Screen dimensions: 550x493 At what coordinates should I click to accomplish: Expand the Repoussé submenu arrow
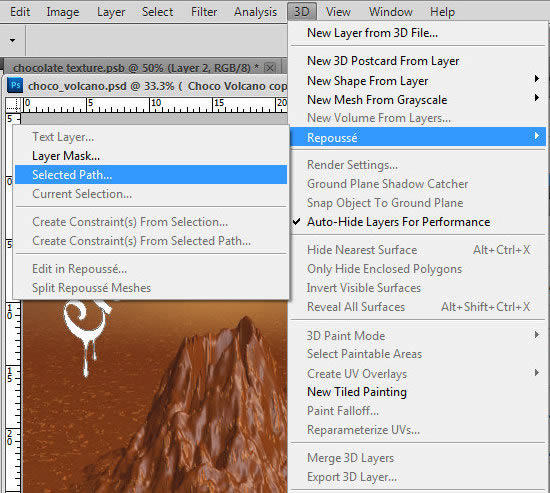coord(537,136)
